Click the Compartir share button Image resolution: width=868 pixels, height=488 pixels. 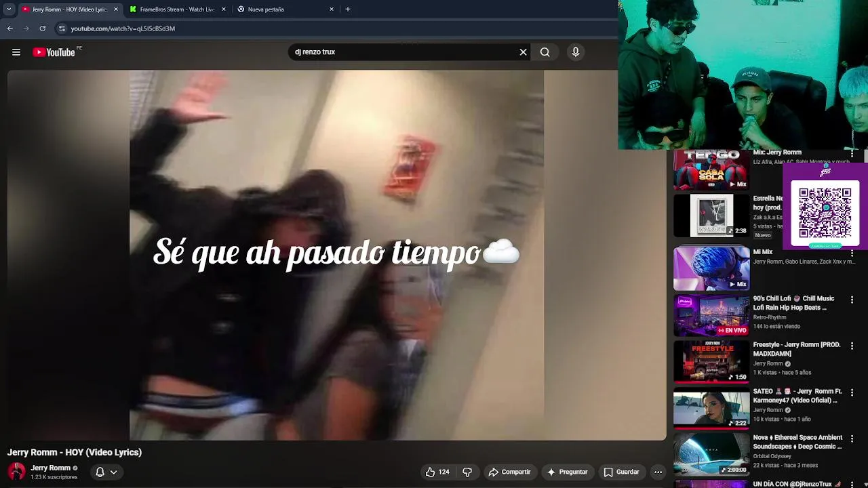click(x=509, y=472)
